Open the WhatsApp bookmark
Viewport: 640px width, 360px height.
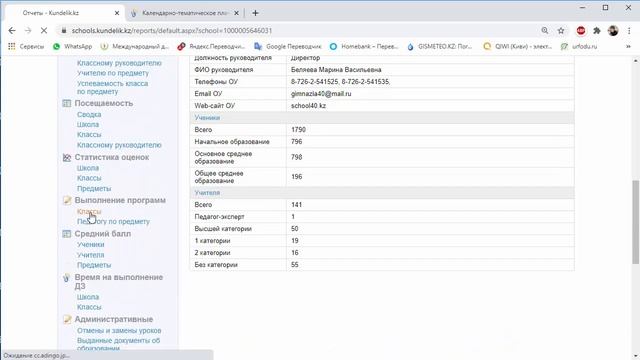[72, 47]
